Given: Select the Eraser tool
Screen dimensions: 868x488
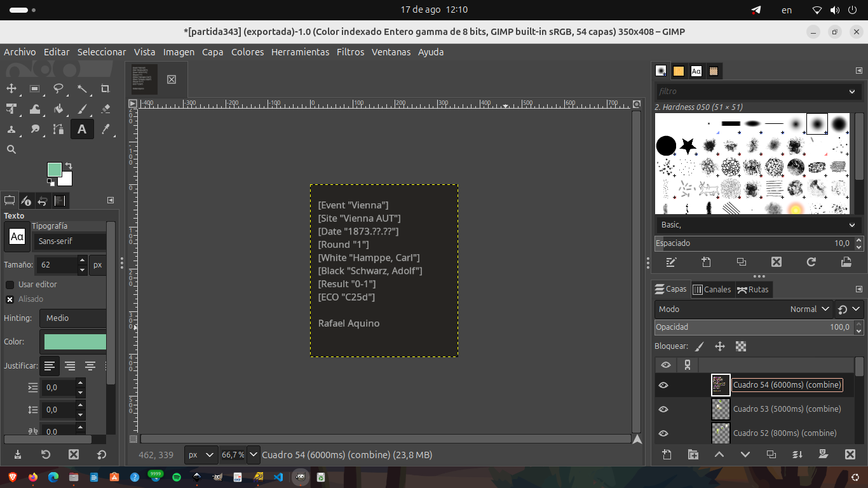Looking at the screenshot, I should point(105,109).
